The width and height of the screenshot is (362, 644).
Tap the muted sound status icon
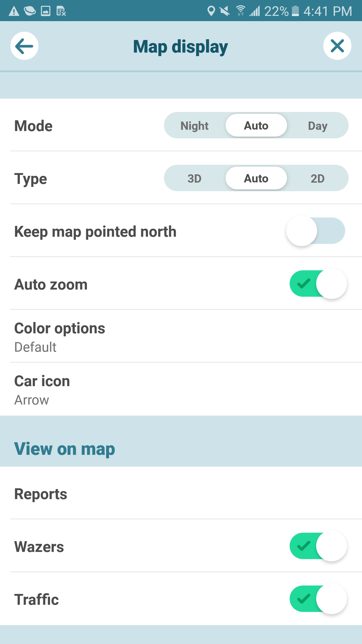coord(224,11)
